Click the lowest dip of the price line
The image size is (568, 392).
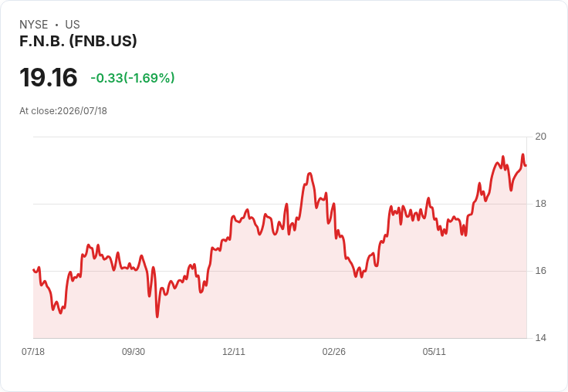point(157,317)
